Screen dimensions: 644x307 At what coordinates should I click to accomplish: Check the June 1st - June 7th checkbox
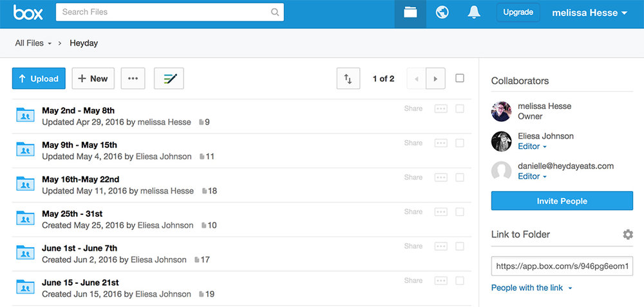(460, 246)
